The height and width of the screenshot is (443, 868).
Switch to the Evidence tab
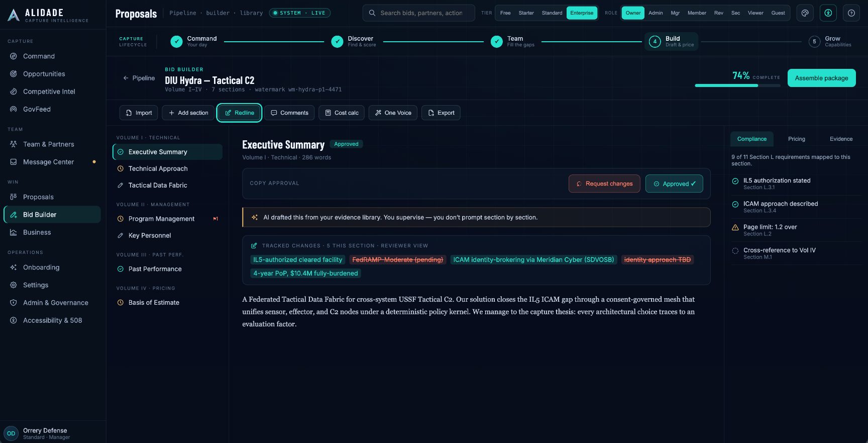click(x=841, y=139)
